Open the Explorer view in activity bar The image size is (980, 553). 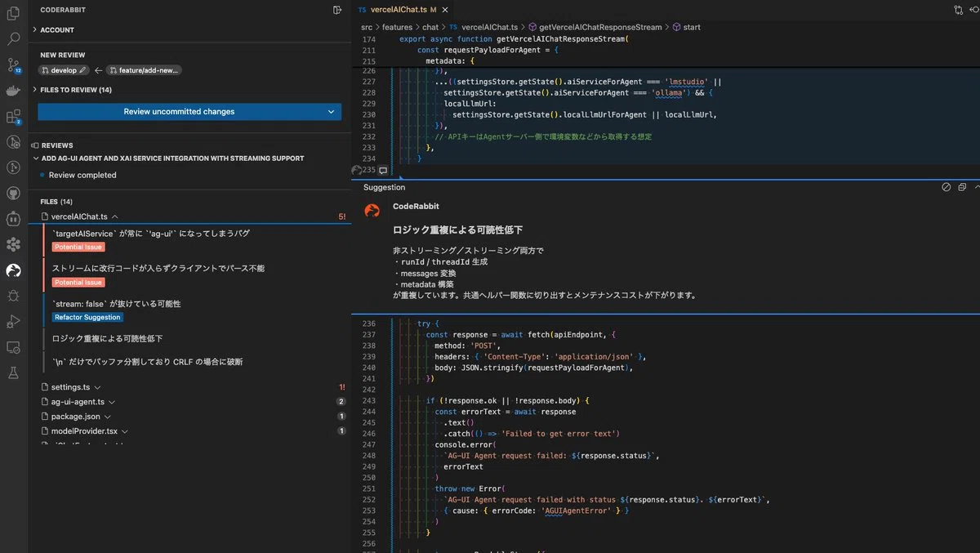13,12
